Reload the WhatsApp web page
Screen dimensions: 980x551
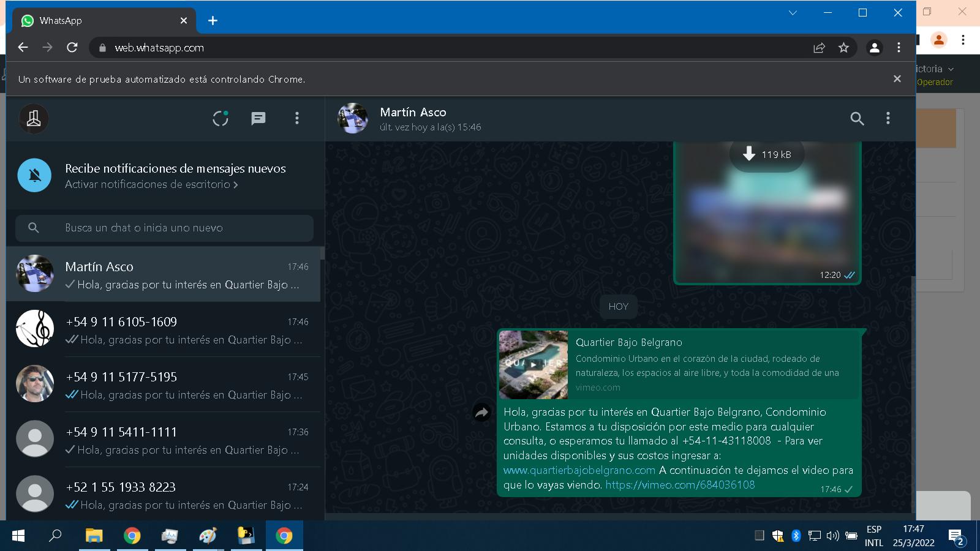pos(72,48)
